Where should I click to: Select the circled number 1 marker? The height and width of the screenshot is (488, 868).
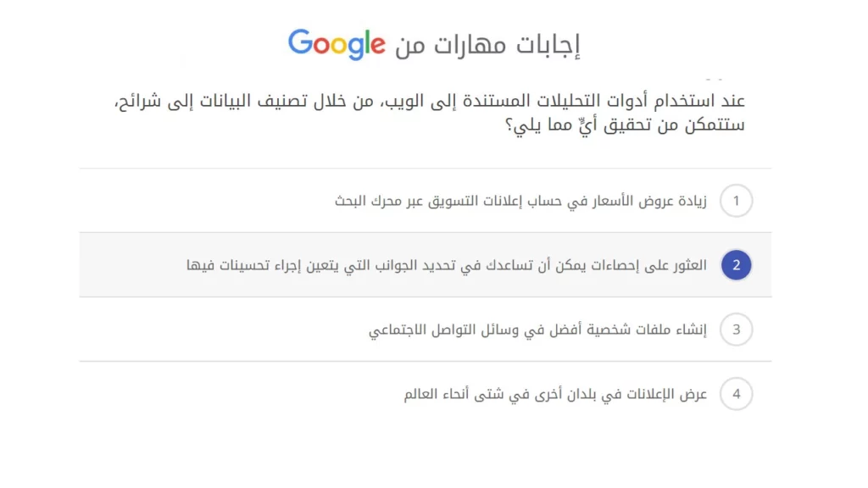736,201
